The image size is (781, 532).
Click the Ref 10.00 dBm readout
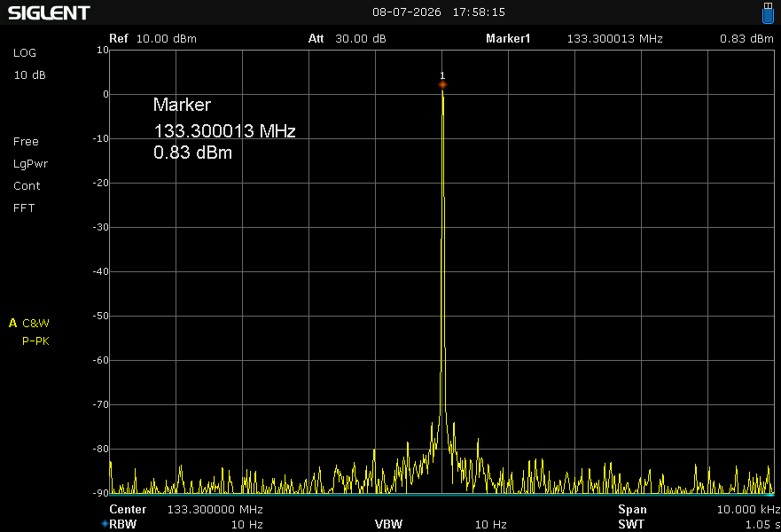click(152, 39)
